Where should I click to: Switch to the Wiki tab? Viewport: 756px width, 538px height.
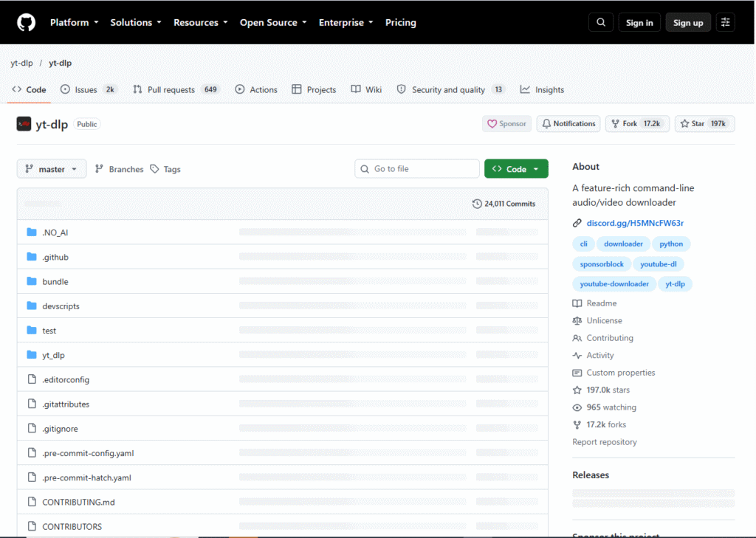point(366,90)
